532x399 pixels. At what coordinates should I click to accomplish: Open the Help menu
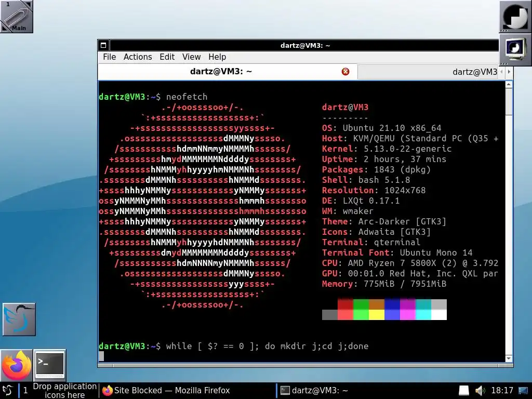[x=217, y=57]
